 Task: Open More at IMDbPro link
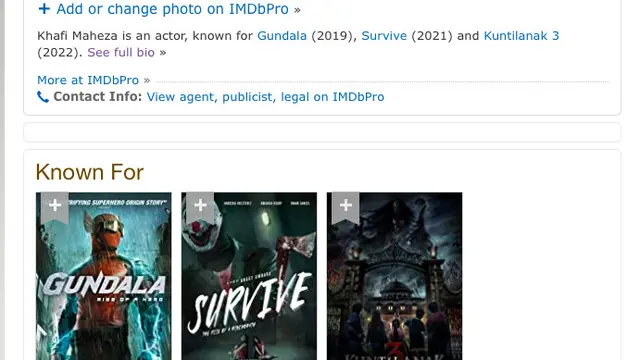[x=88, y=80]
